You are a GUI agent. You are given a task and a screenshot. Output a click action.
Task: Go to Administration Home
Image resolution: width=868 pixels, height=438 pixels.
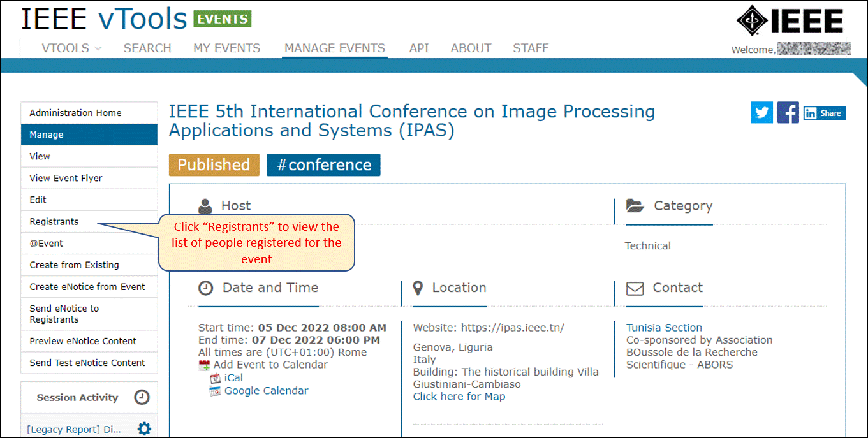89,113
